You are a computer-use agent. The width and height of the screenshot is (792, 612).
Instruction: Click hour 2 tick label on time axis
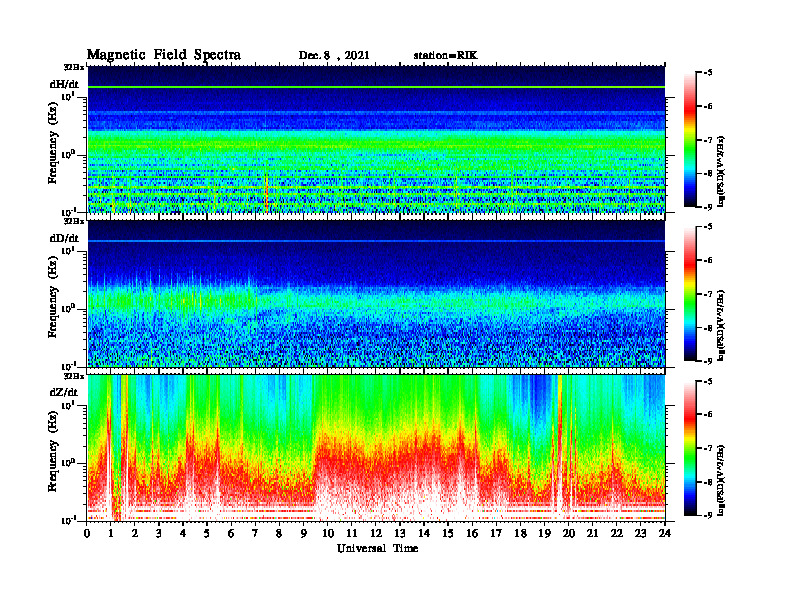[x=135, y=533]
